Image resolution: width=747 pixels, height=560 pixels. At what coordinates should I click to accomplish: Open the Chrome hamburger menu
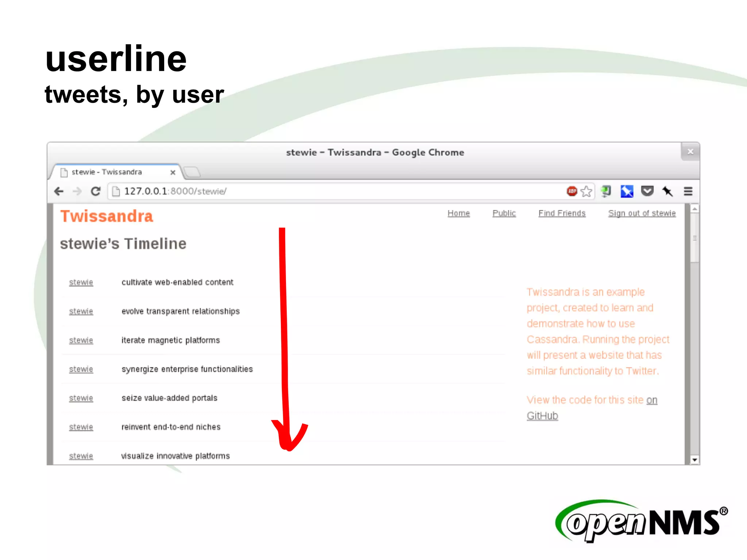[688, 191]
